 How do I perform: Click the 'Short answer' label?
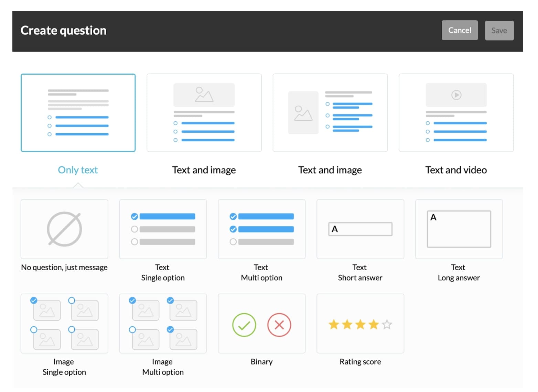pyautogui.click(x=360, y=278)
